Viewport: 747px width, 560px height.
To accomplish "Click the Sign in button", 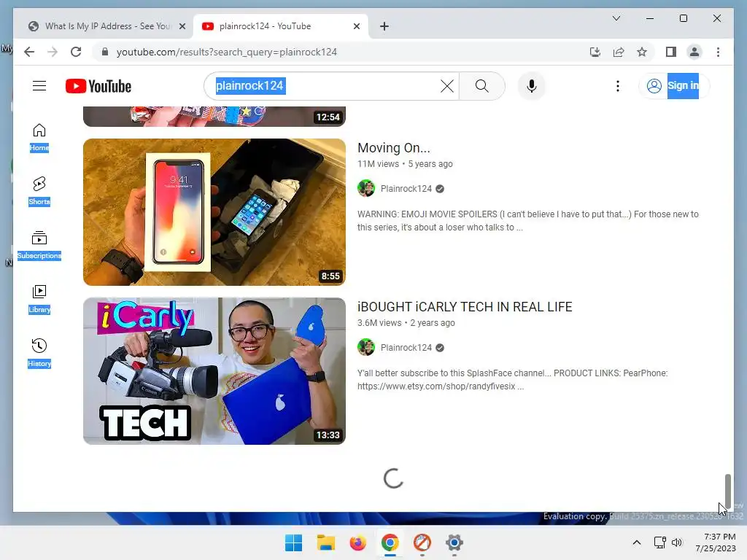I will tap(673, 86).
